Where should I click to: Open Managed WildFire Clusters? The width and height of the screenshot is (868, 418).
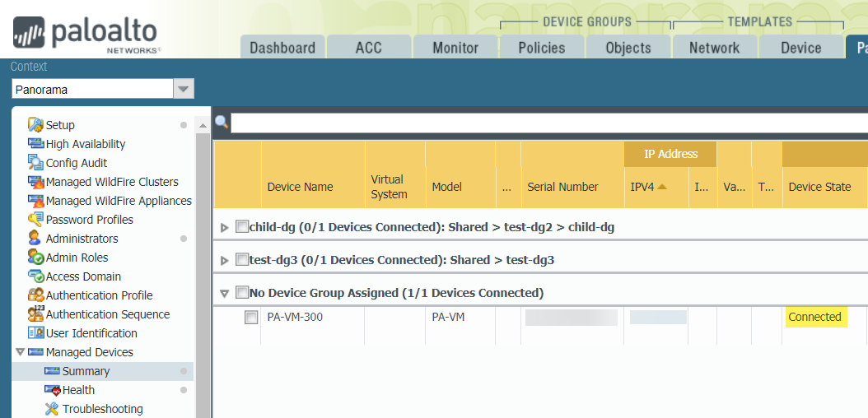(x=112, y=182)
